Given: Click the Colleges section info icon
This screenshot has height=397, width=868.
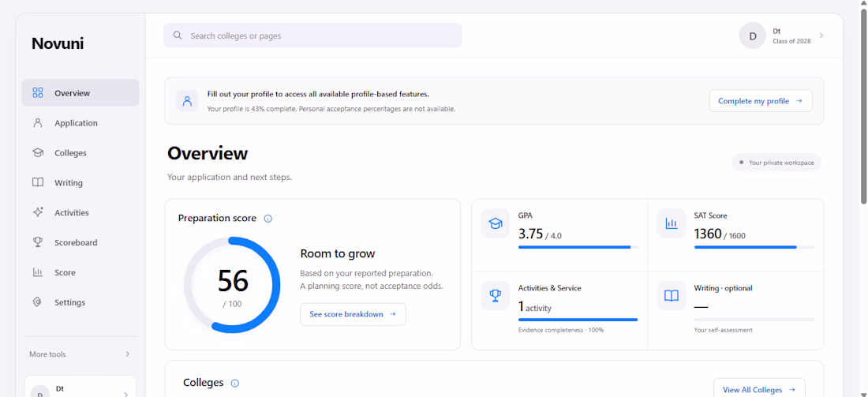Looking at the screenshot, I should click(234, 383).
